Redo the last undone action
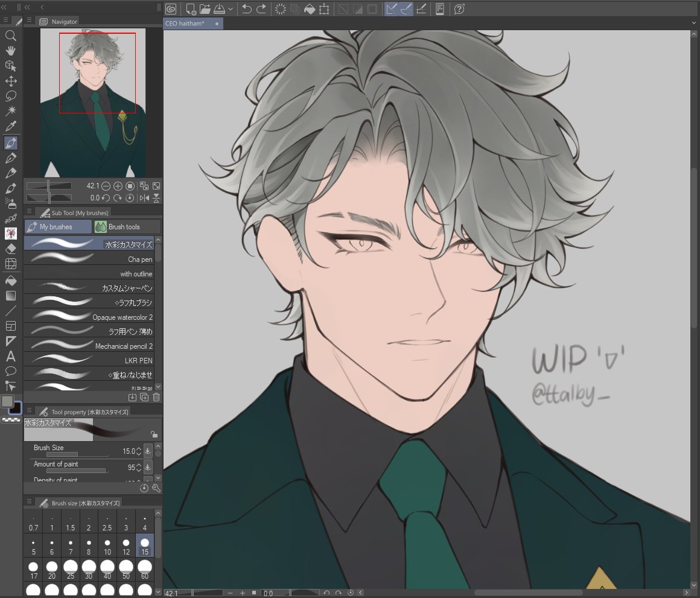The width and height of the screenshot is (700, 598). [261, 9]
